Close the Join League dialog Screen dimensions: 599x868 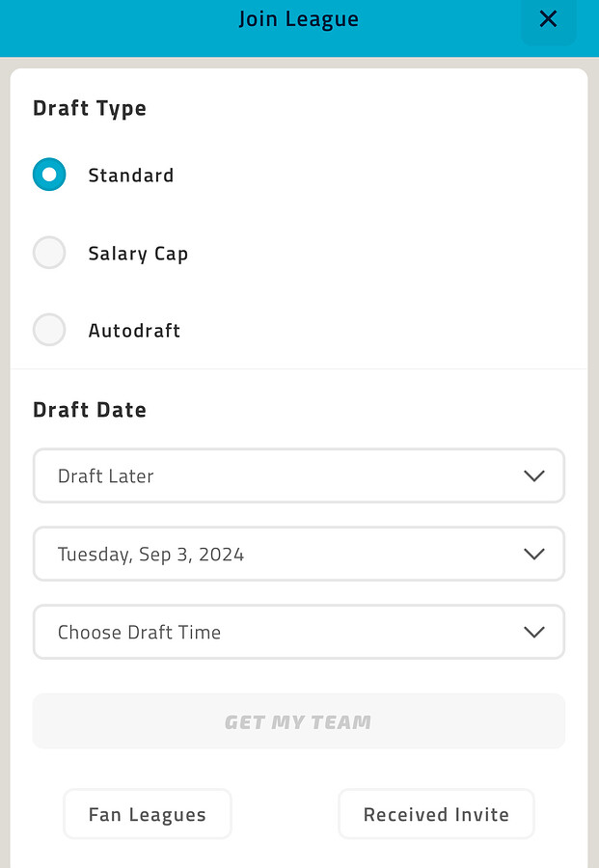[548, 20]
